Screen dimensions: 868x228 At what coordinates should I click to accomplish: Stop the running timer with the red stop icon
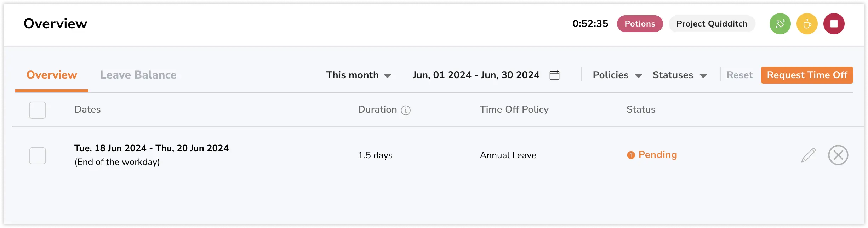pyautogui.click(x=835, y=24)
